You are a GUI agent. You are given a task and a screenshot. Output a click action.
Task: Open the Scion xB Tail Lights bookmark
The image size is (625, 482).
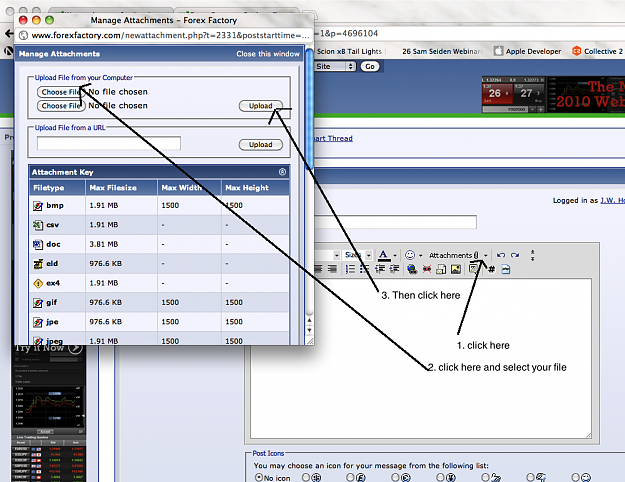(349, 51)
